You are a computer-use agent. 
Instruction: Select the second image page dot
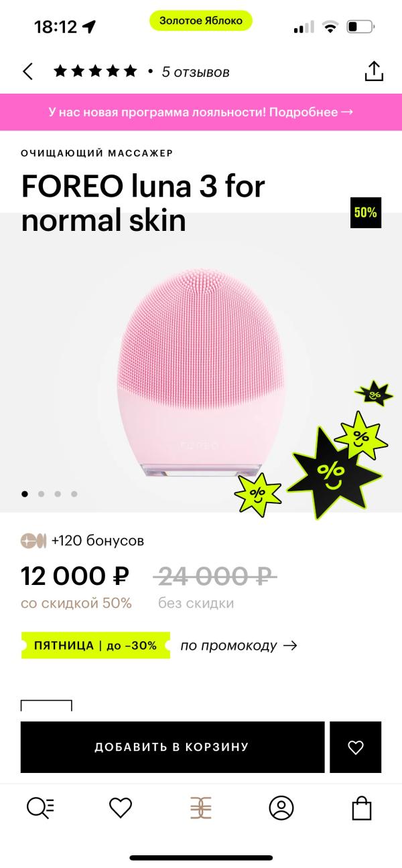click(x=42, y=494)
